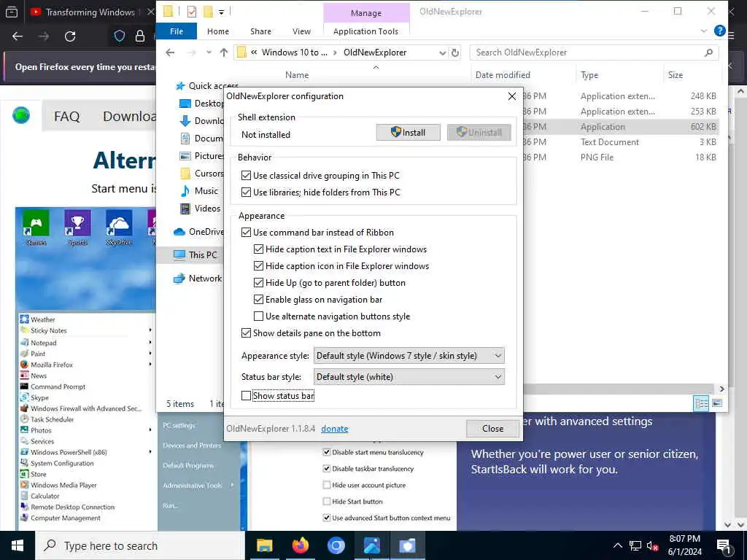747x560 pixels.
Task: Open the File tab in Explorer
Action: pyautogui.click(x=177, y=31)
